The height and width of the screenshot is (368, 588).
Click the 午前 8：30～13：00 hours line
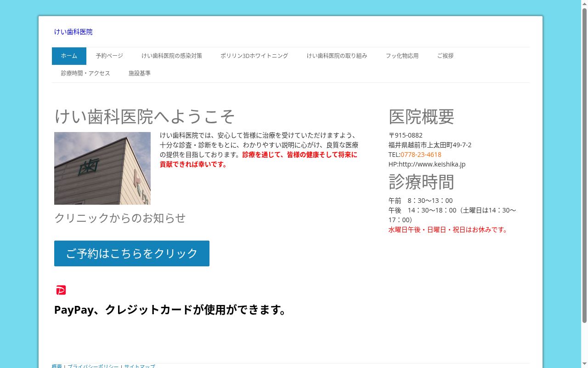pyautogui.click(x=420, y=201)
